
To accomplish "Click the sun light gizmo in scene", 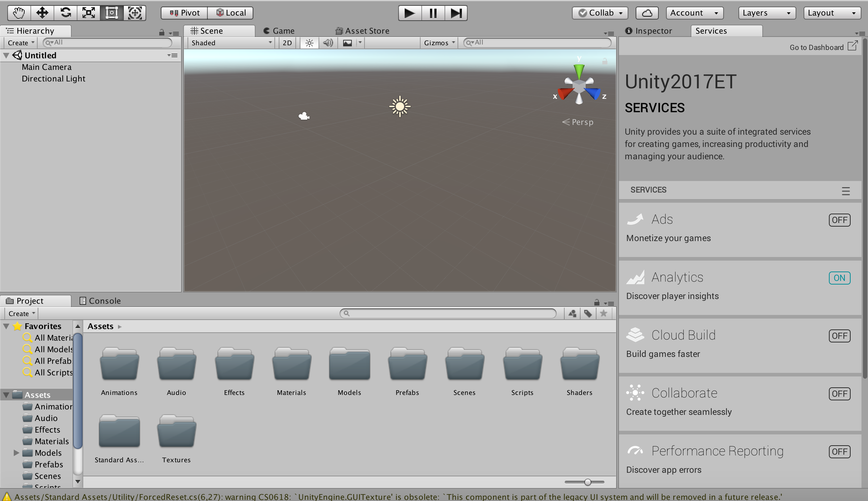I will pos(400,106).
